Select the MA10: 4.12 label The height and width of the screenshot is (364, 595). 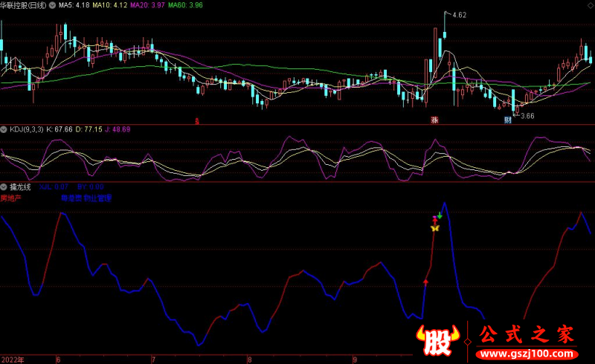[x=109, y=5]
